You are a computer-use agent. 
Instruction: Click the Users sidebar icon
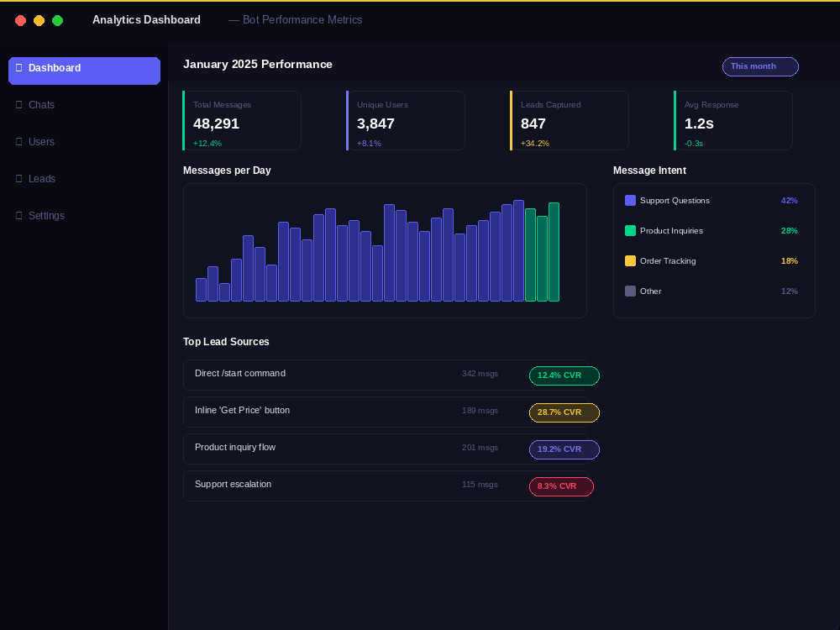18,141
